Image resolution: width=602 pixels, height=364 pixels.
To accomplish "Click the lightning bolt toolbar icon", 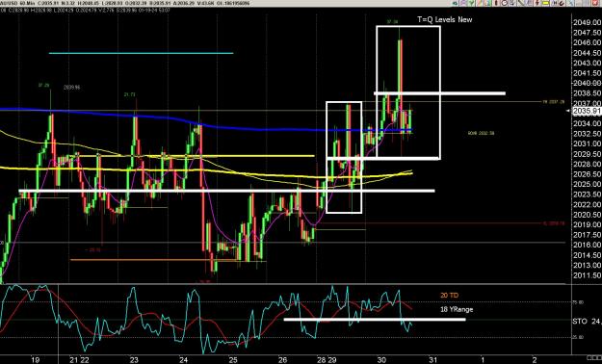I will click(x=537, y=3).
